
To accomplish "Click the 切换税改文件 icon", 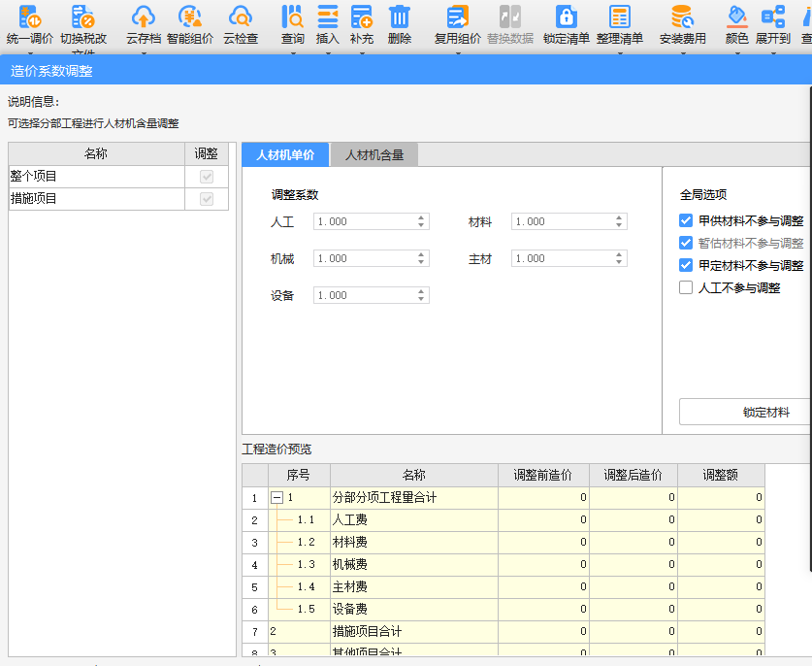I will 82,17.
